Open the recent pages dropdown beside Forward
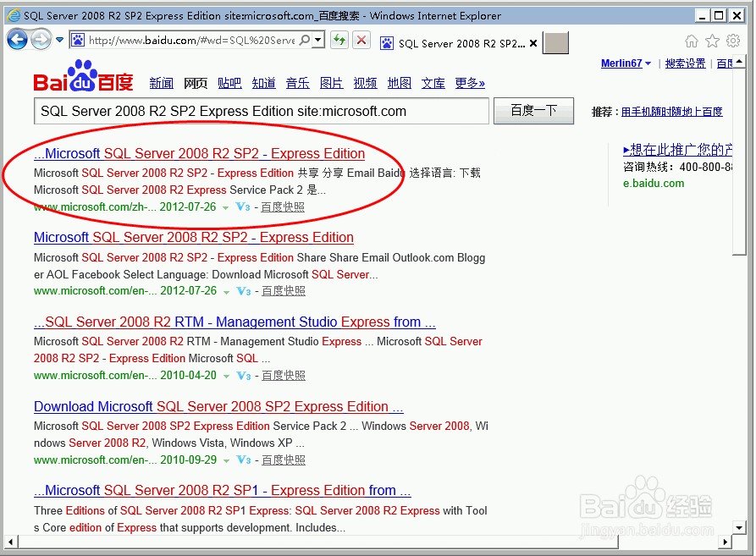This screenshot has height=556, width=756. point(59,40)
